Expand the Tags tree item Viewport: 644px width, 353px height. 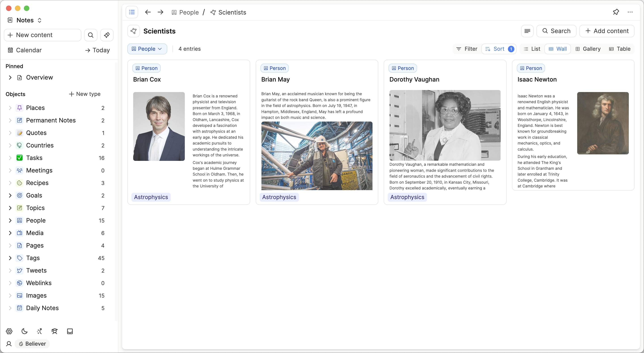pyautogui.click(x=10, y=258)
